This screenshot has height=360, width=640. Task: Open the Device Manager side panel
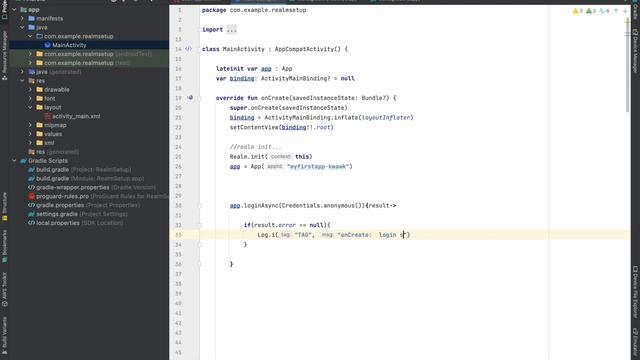[635, 51]
